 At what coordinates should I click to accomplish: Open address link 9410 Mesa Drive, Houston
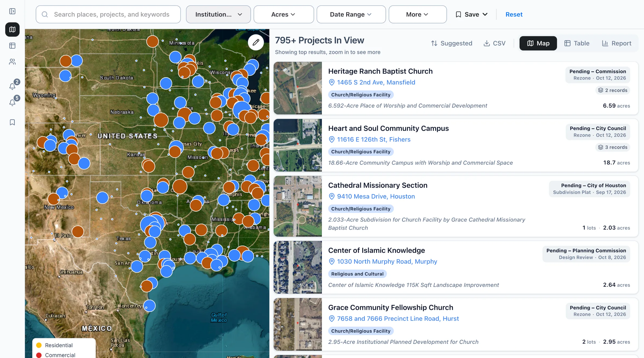point(376,196)
